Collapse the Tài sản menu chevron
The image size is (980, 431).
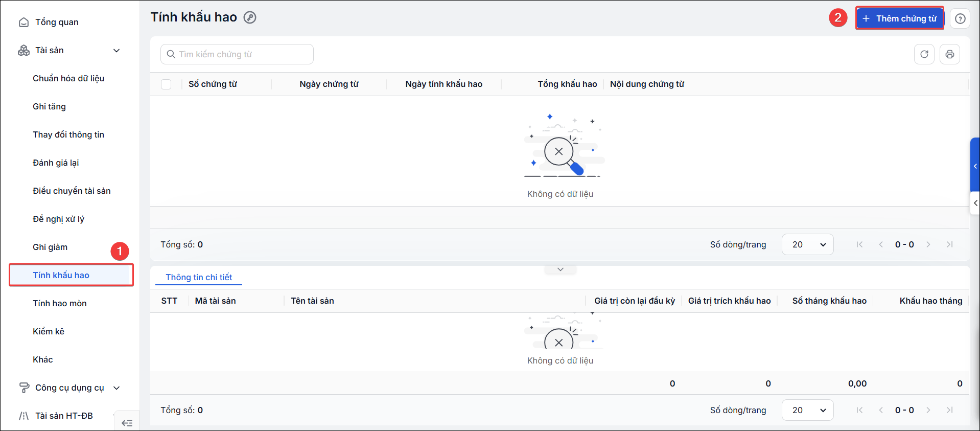(116, 50)
